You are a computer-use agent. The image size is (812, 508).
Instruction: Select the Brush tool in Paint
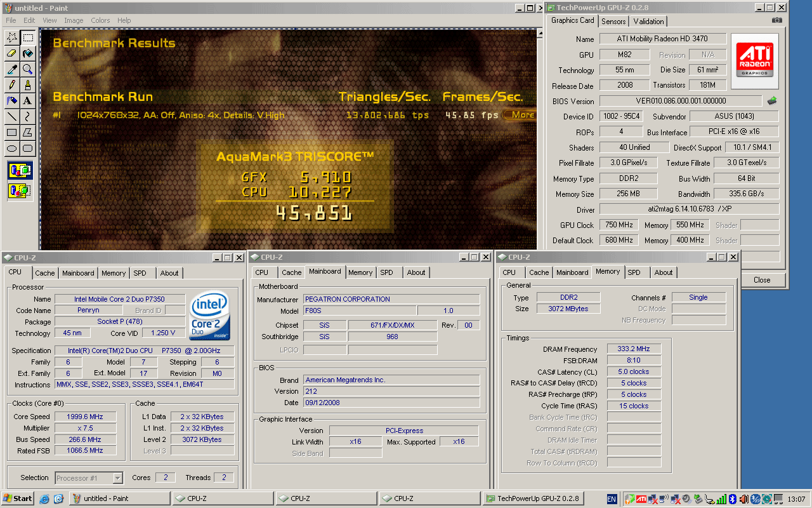click(28, 85)
